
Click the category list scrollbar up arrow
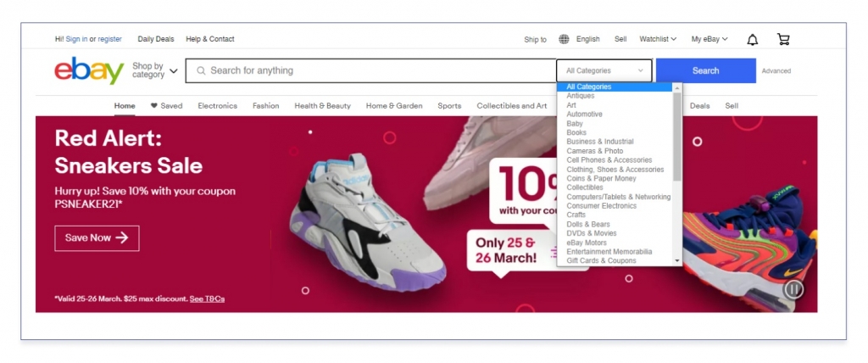click(677, 87)
